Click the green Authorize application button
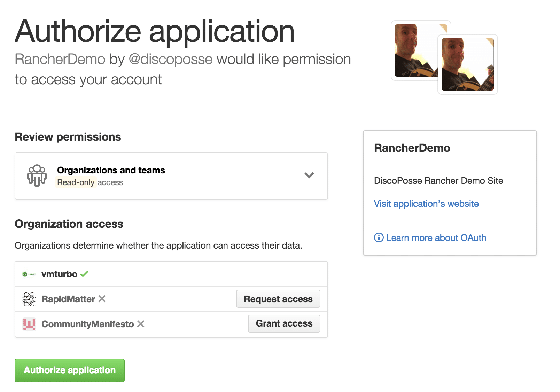560x392 pixels. point(70,370)
